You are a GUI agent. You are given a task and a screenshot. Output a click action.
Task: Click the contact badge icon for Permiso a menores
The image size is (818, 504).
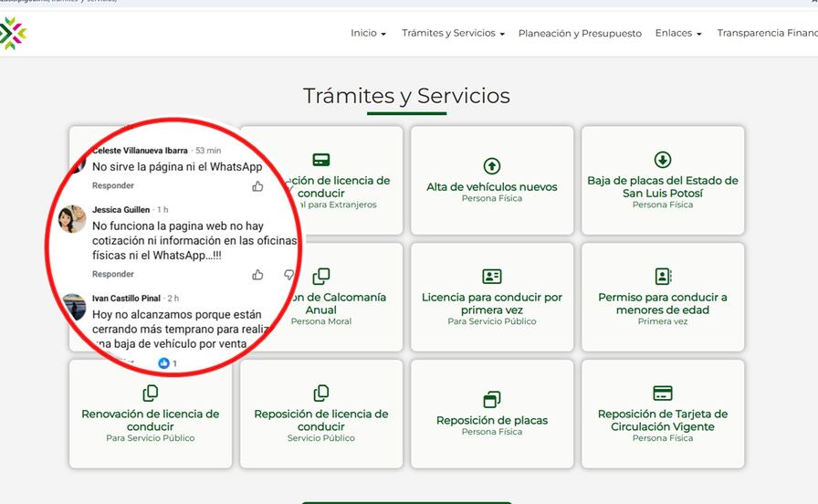coord(663,277)
